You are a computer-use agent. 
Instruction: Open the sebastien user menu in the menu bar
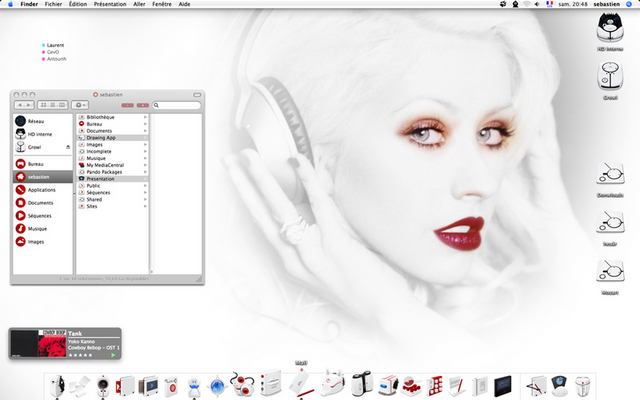607,4
